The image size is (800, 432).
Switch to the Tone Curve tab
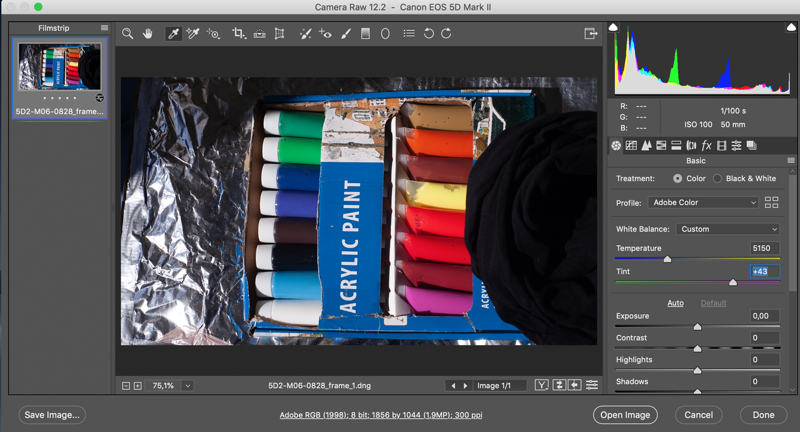(631, 146)
